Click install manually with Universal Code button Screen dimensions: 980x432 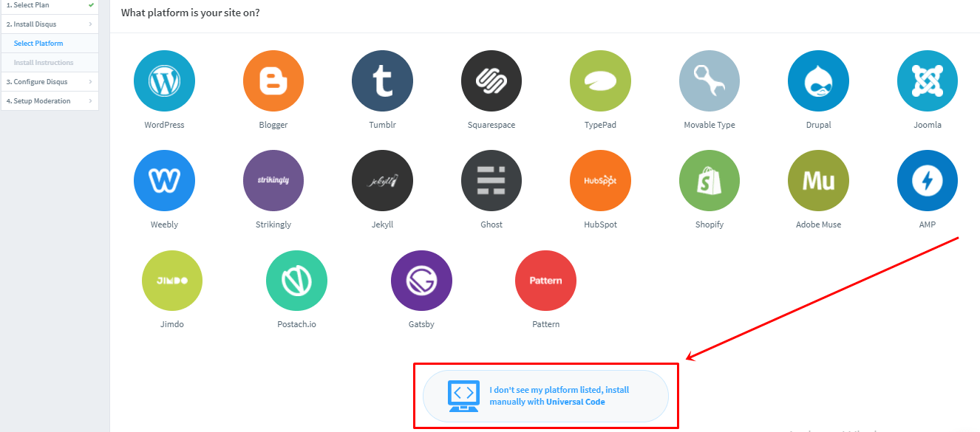pyautogui.click(x=545, y=396)
